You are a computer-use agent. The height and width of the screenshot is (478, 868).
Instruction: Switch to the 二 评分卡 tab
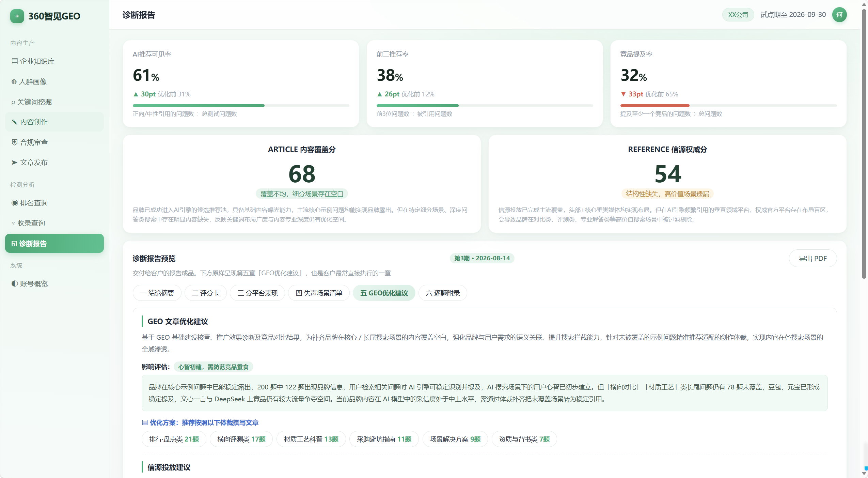click(206, 293)
